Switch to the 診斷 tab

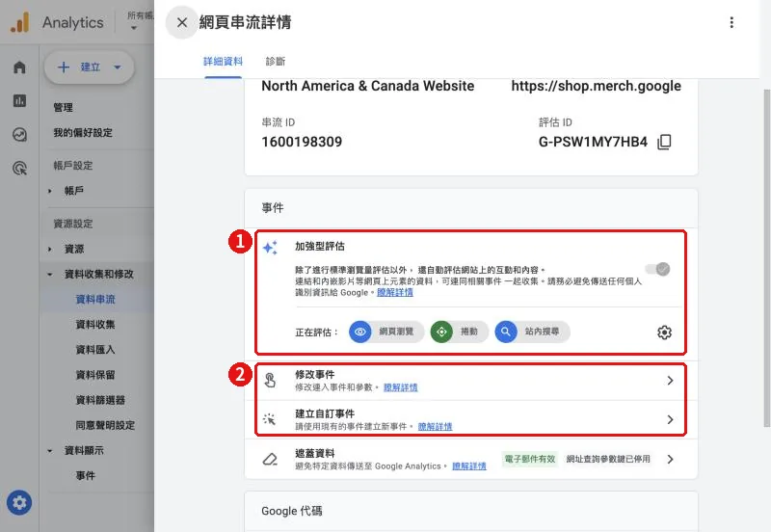pyautogui.click(x=276, y=62)
